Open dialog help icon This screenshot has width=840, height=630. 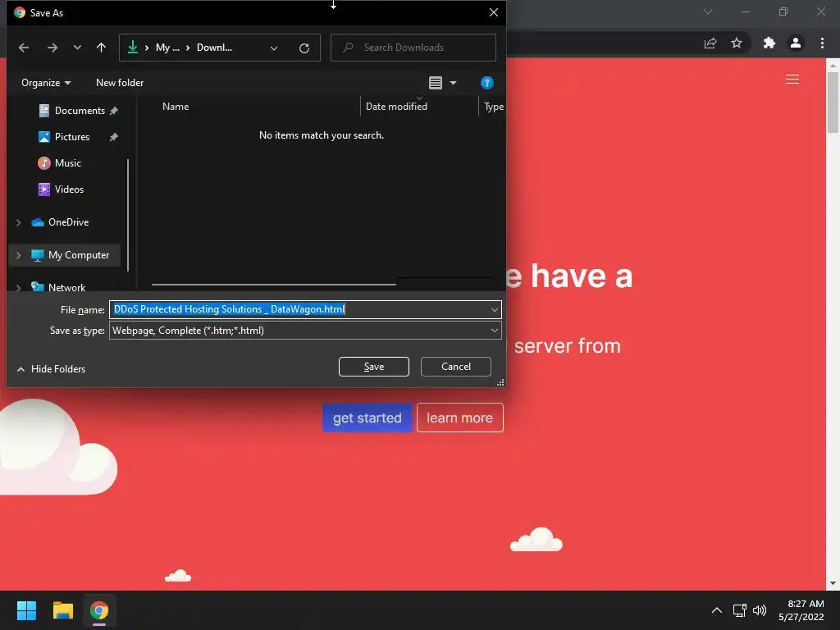(487, 83)
